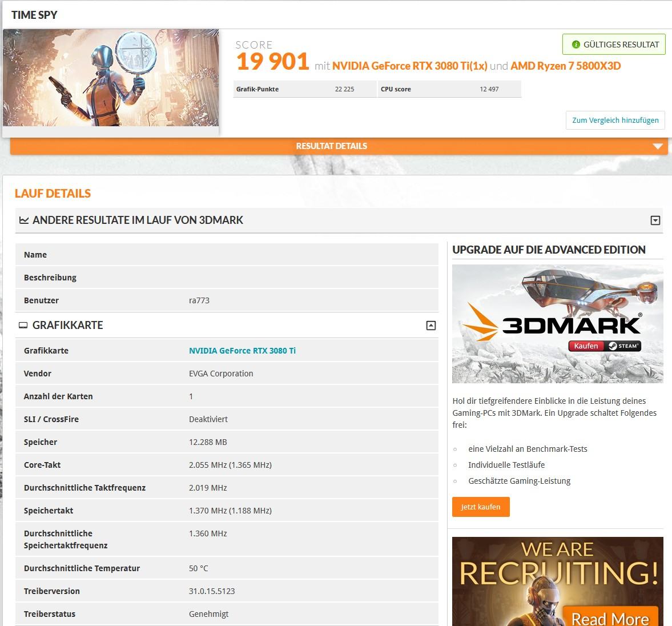Click average clock value 2.019 MHz

(x=208, y=488)
